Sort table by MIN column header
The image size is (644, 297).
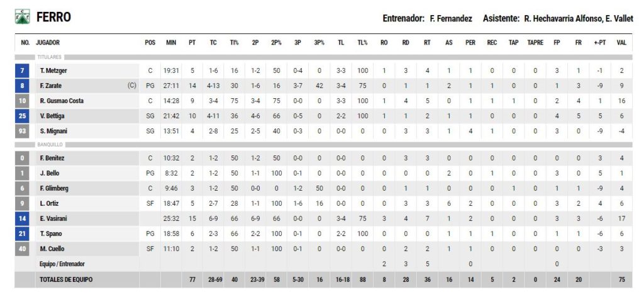click(171, 43)
